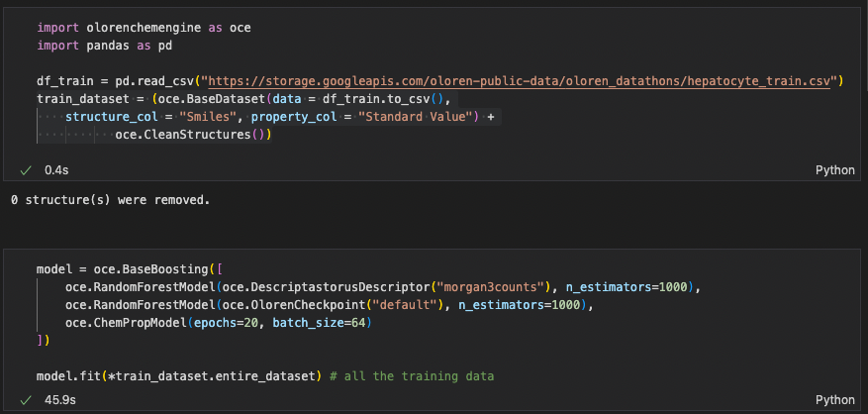Click the Python language label of first cell
This screenshot has width=868, height=414.
tap(834, 170)
